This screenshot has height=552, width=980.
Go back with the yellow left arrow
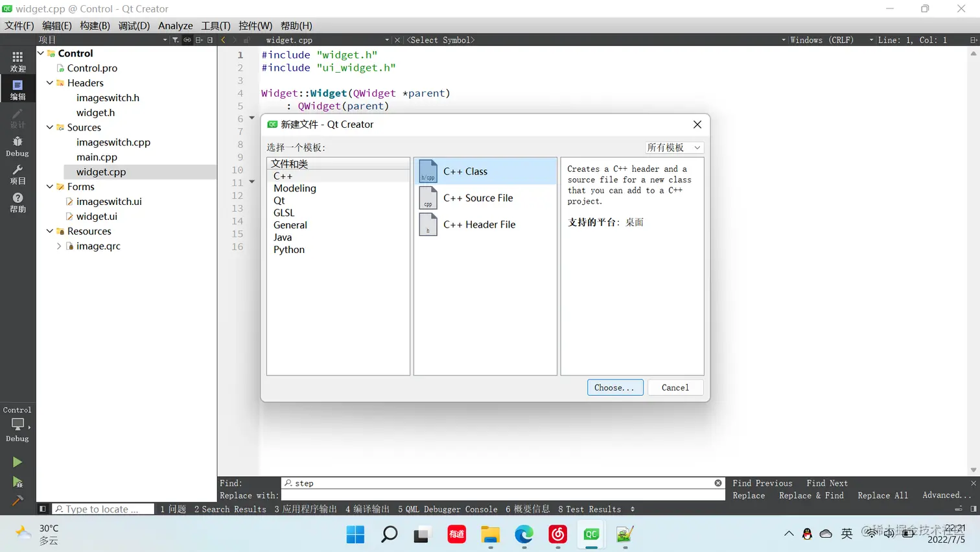click(x=224, y=40)
